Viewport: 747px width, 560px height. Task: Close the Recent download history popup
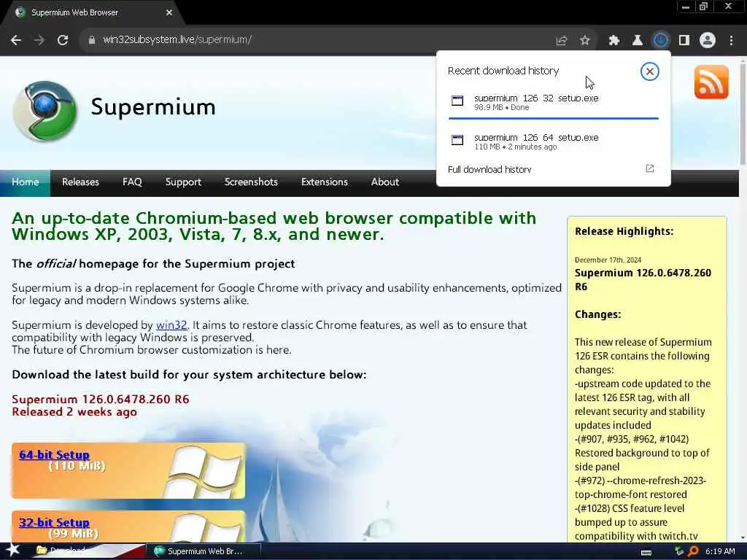[649, 71]
